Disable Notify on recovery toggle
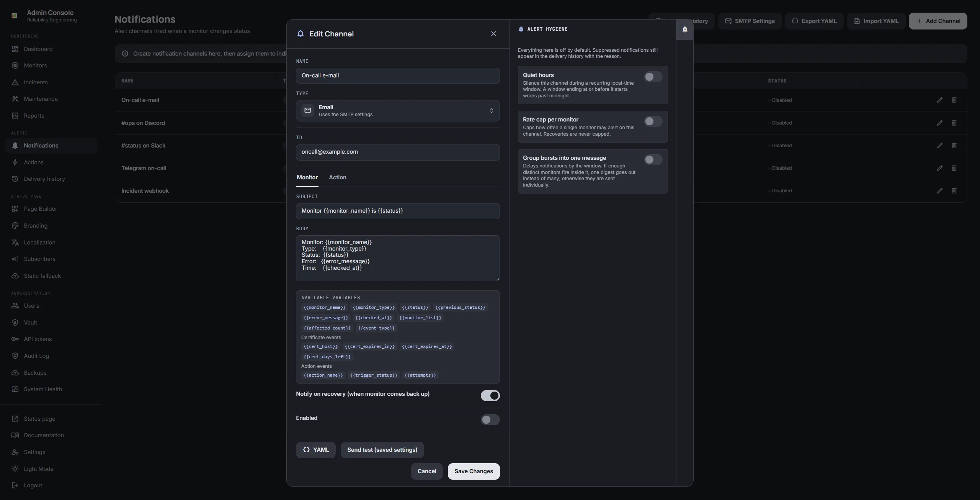Screen dimensions: 980x500 coord(490,396)
